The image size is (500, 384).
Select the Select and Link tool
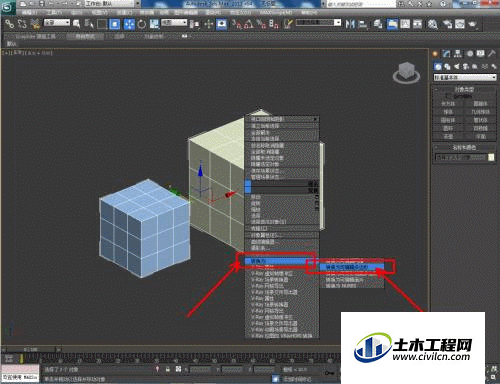(9, 24)
